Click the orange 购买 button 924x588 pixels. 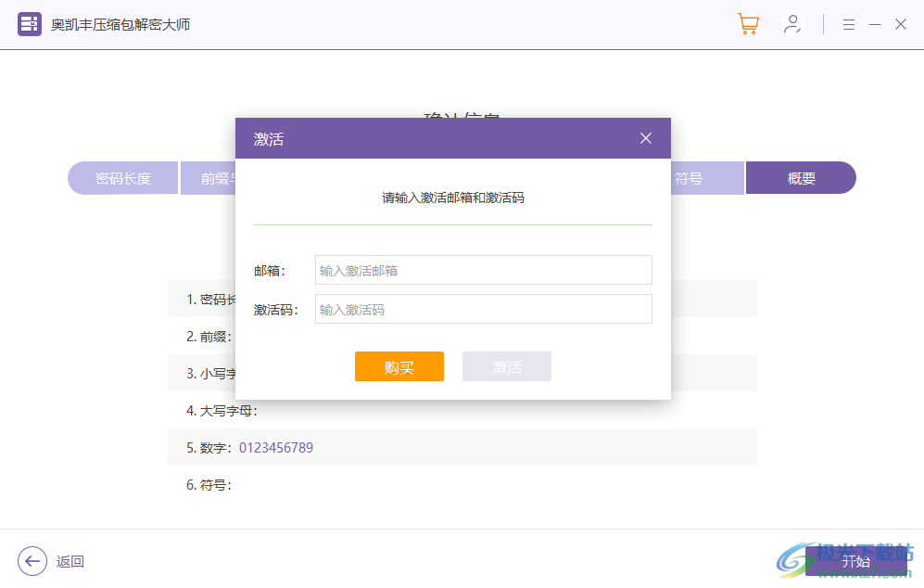click(x=399, y=366)
